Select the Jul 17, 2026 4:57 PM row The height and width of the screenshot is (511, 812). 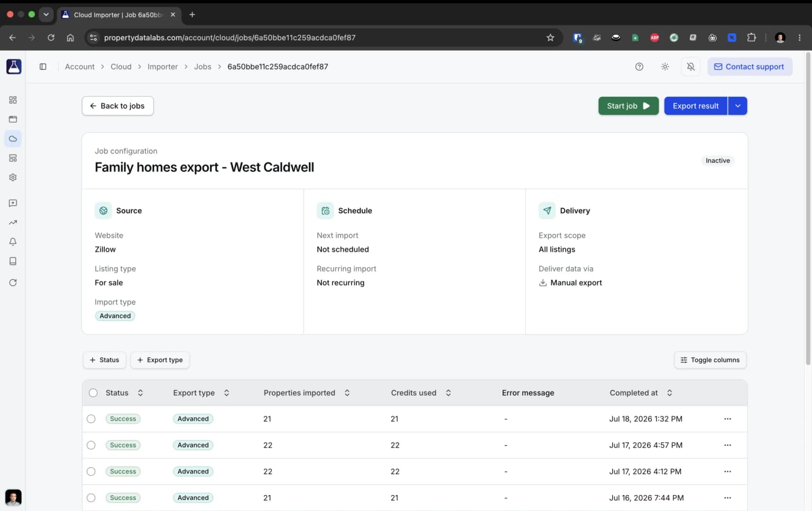point(91,445)
